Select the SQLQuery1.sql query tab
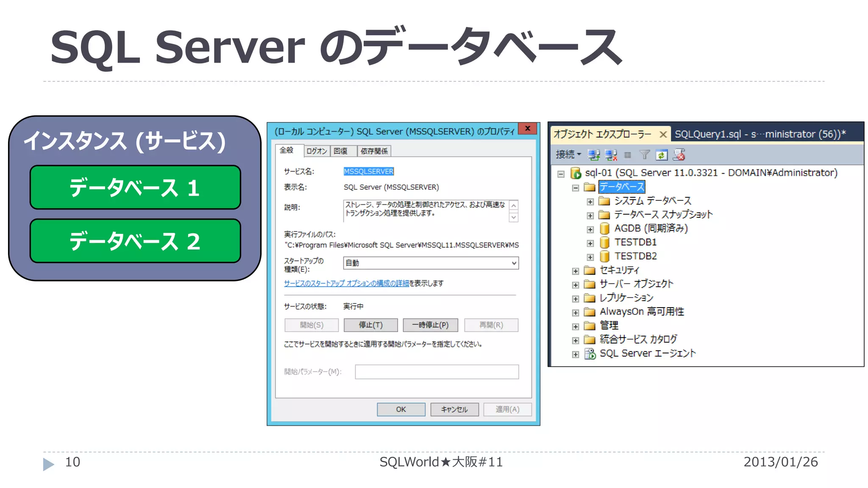Image resolution: width=868 pixels, height=488 pixels. (760, 134)
